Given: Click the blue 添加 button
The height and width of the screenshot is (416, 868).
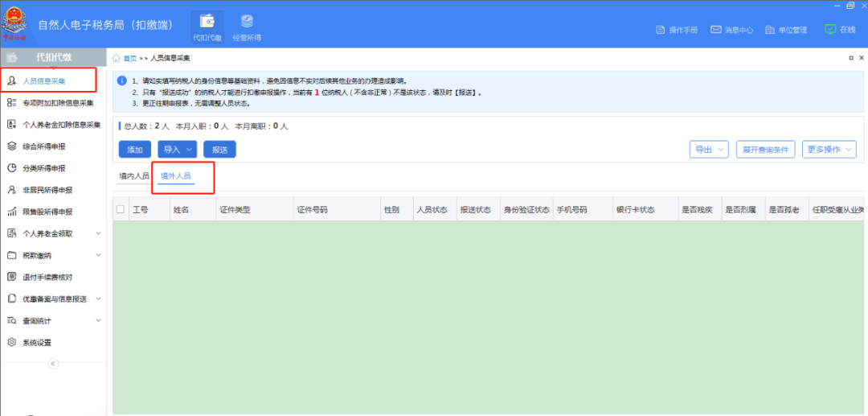Looking at the screenshot, I should pyautogui.click(x=134, y=150).
